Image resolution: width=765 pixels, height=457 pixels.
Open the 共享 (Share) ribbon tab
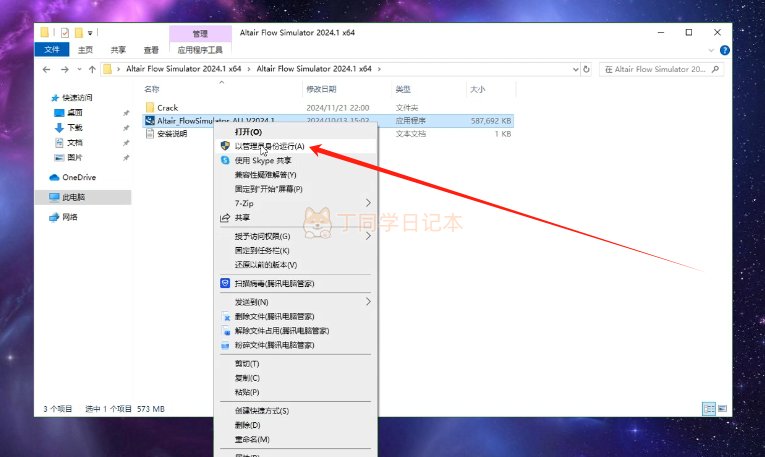(x=118, y=50)
